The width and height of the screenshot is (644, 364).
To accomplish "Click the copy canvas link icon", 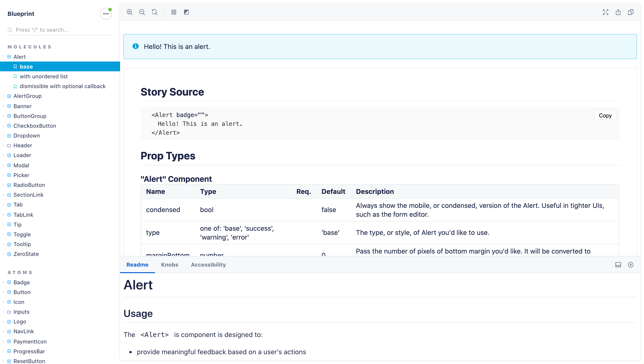I will tap(631, 12).
